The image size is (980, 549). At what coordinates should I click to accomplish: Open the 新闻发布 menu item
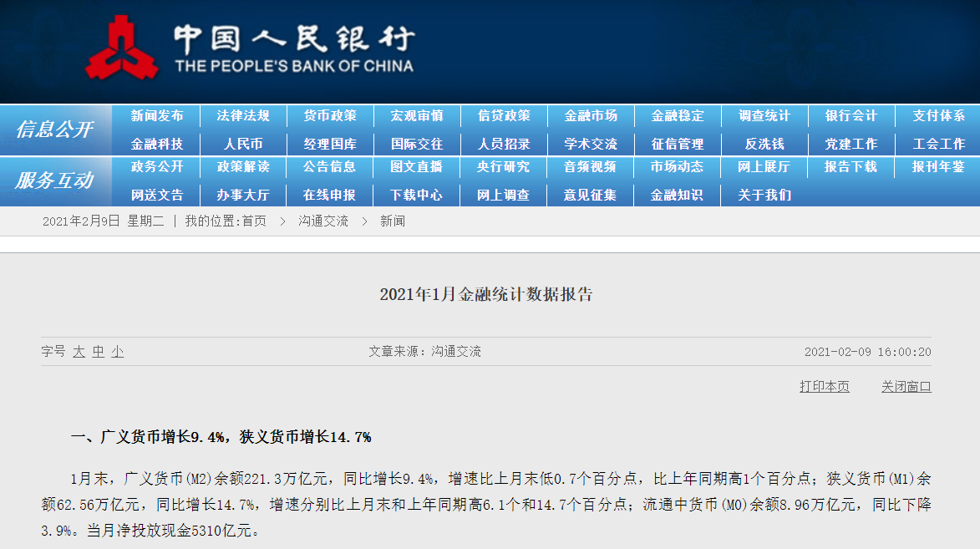[x=156, y=116]
